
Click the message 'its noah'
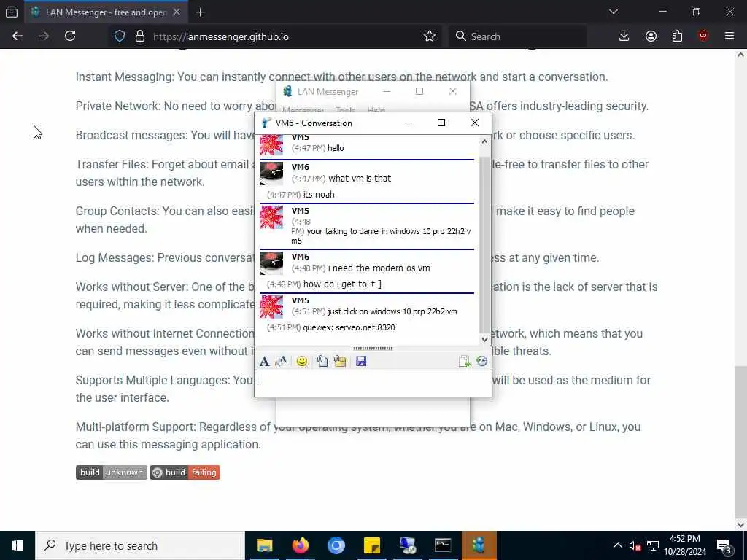(319, 194)
